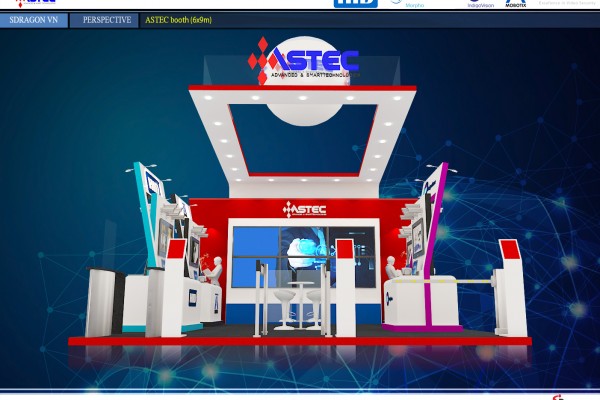Switch to the PERSPECTIVE tab
The width and height of the screenshot is (600, 400).
(106, 19)
